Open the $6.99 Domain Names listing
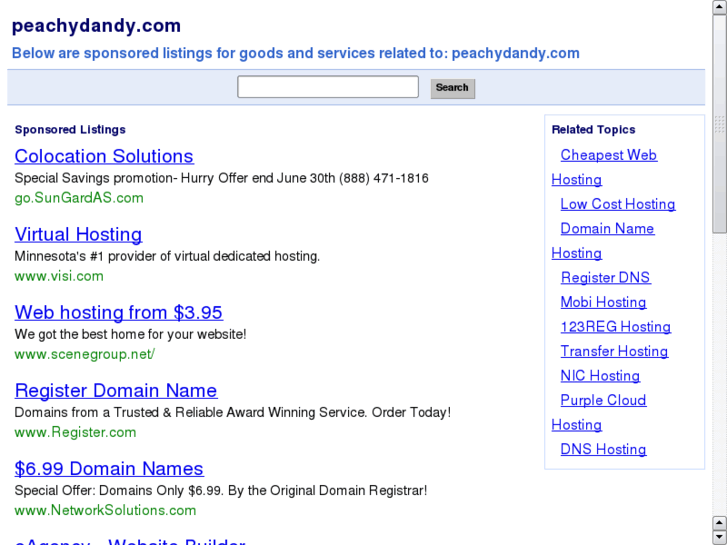Image resolution: width=727 pixels, height=545 pixels. (109, 468)
